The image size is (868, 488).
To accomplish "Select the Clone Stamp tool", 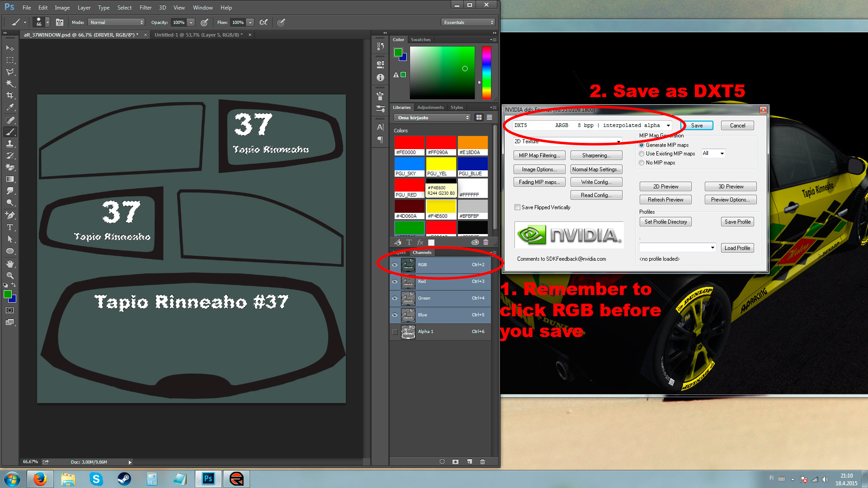I will click(10, 144).
